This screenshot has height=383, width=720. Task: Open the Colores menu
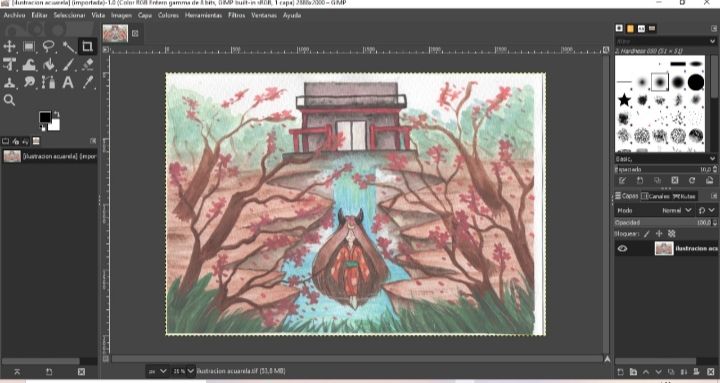click(x=169, y=15)
